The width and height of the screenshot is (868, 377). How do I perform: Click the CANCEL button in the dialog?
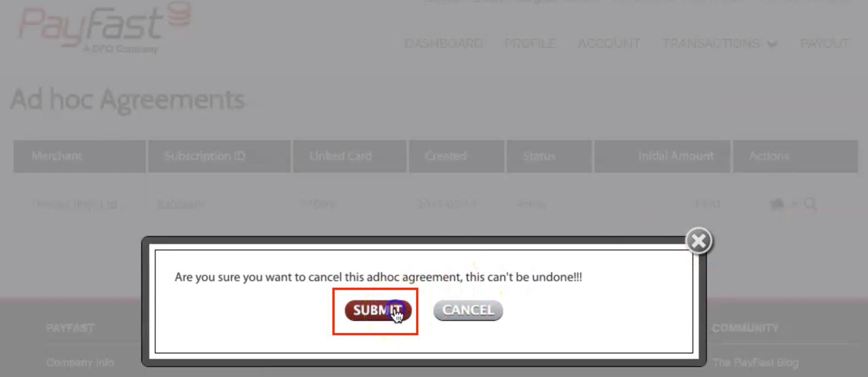(468, 310)
